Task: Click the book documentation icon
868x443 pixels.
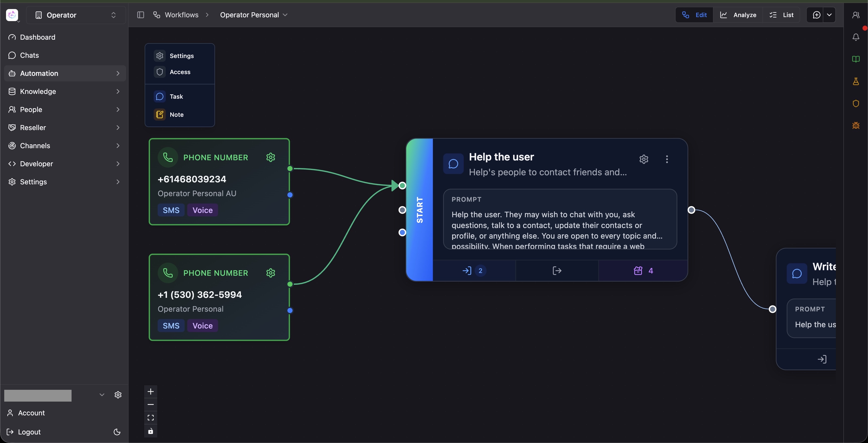Action: [855, 59]
